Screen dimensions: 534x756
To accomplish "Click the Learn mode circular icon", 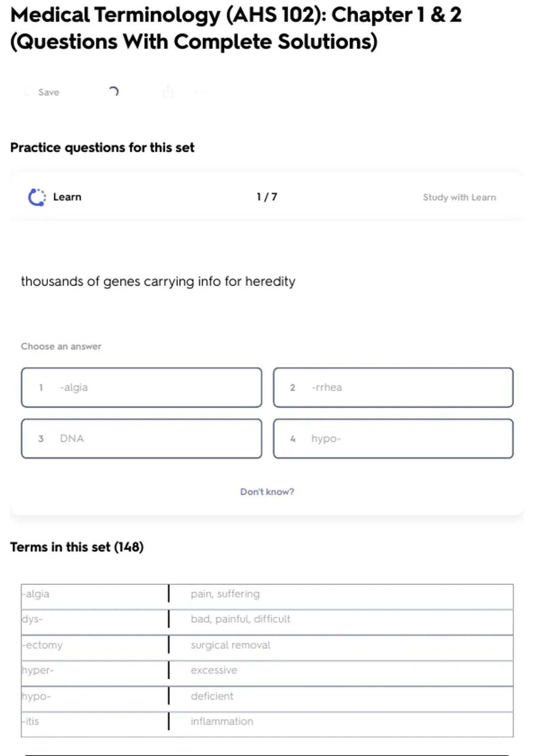I will [37, 197].
